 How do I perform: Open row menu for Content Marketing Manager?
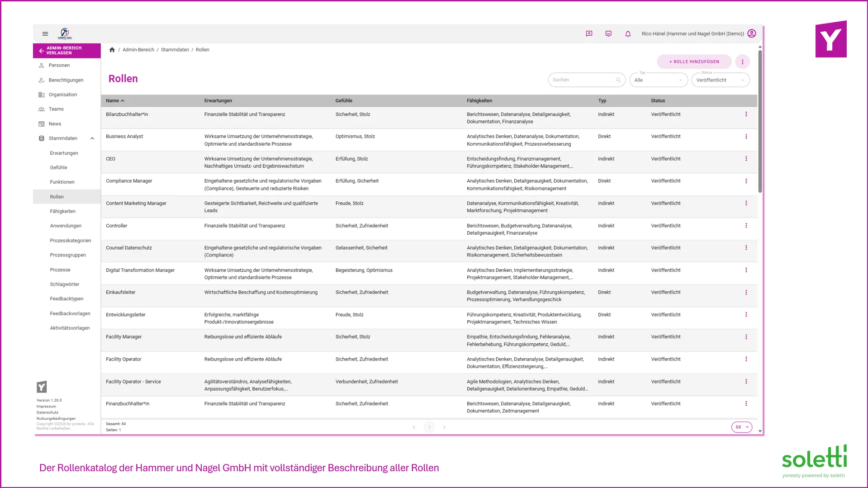pyautogui.click(x=746, y=204)
